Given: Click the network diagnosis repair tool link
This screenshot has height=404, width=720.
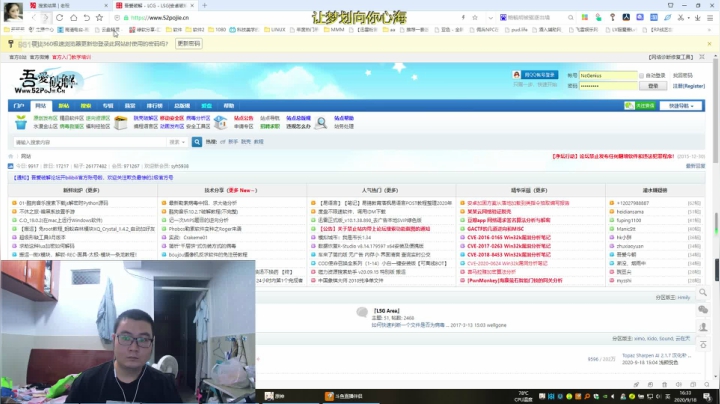Looking at the screenshot, I should coord(670,57).
